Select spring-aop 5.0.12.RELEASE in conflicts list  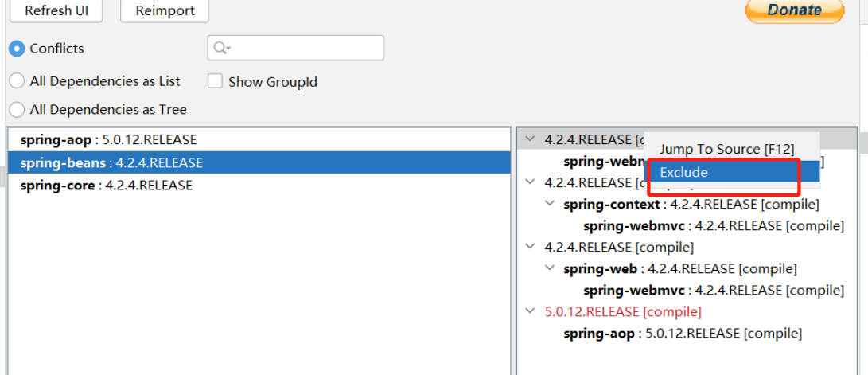(108, 140)
